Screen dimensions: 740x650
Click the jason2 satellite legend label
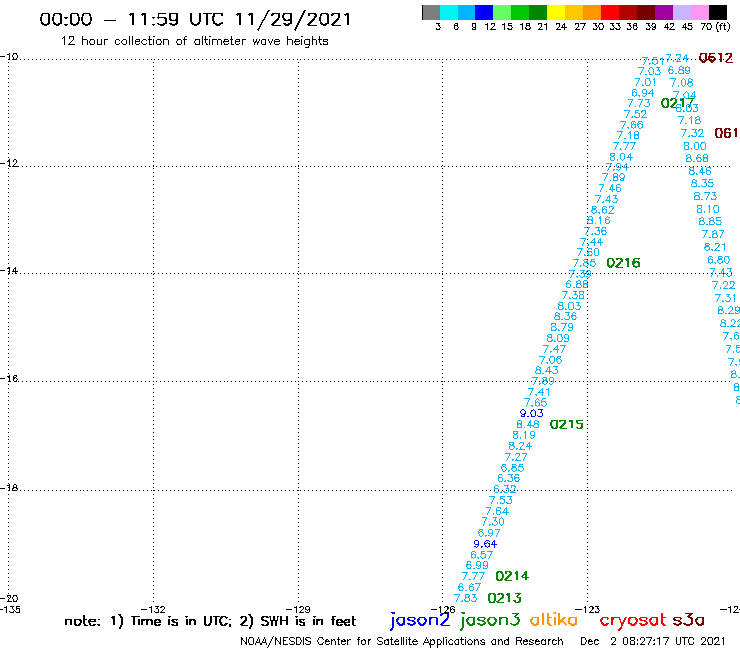[420, 620]
